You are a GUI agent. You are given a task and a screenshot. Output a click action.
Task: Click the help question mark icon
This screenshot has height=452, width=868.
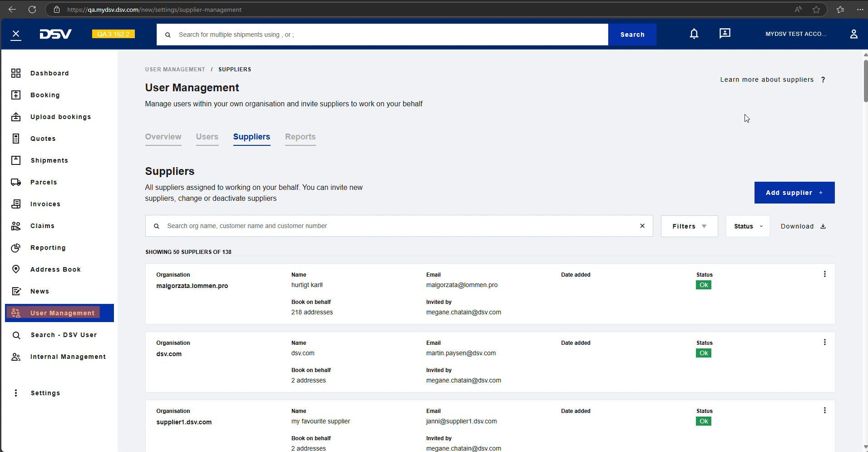(x=823, y=79)
